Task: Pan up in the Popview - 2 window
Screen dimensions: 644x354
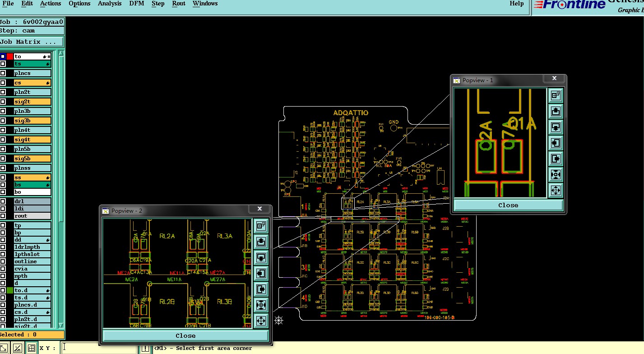Action: coord(261,242)
